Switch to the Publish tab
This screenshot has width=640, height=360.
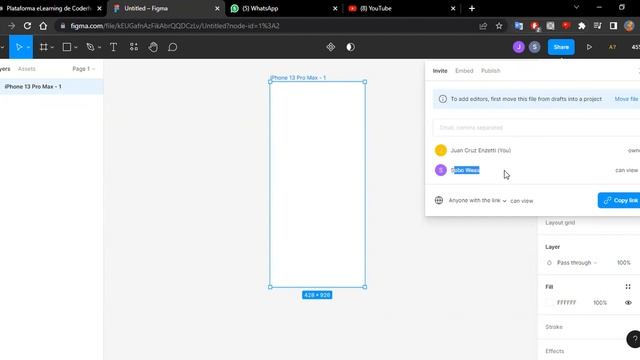[491, 71]
